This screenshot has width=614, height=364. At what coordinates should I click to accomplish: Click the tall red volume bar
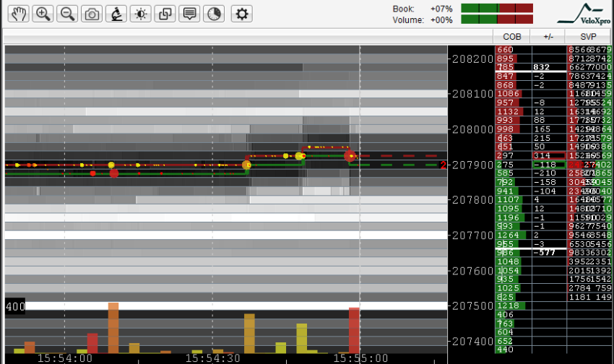[x=354, y=330]
